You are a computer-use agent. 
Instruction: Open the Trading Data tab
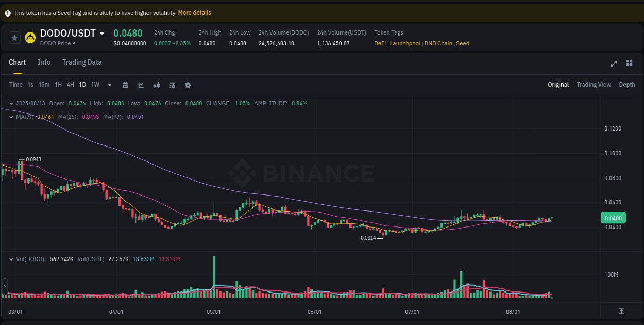(x=82, y=62)
